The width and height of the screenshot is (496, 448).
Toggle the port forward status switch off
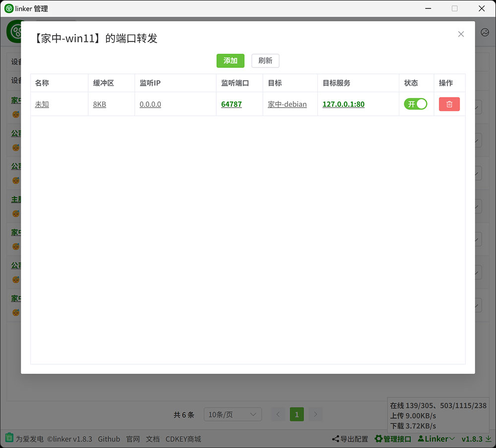[415, 104]
